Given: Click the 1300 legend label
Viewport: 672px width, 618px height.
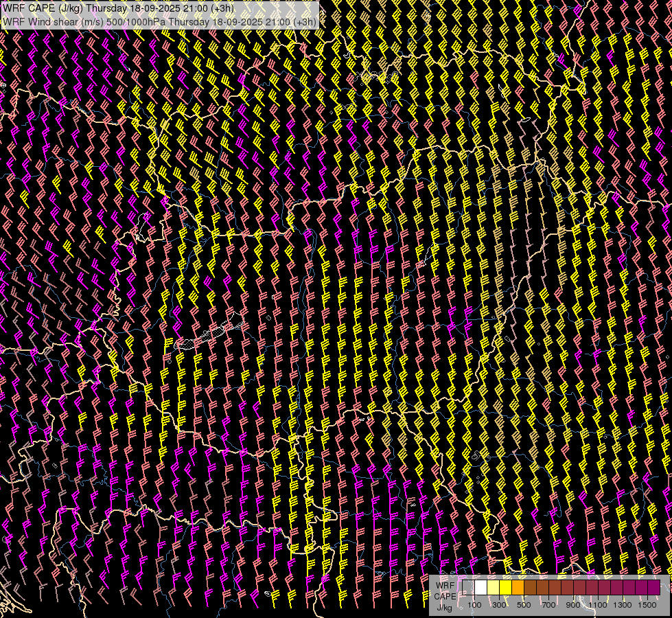Looking at the screenshot, I should pos(623,605).
